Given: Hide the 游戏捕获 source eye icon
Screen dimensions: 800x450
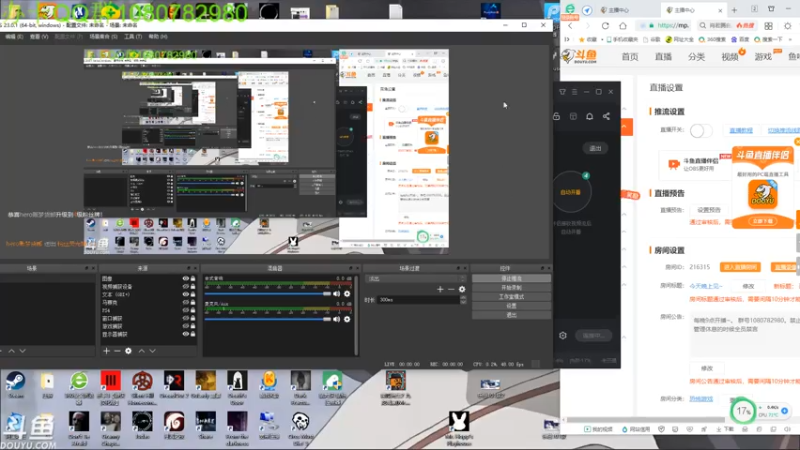Looking at the screenshot, I should click(x=186, y=326).
